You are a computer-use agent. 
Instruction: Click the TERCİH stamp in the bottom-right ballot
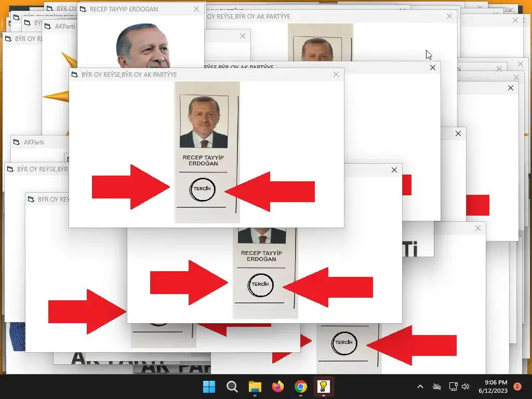(344, 343)
